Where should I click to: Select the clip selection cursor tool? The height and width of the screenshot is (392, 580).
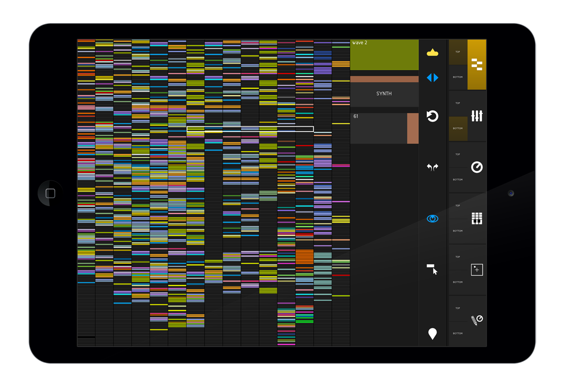click(432, 269)
